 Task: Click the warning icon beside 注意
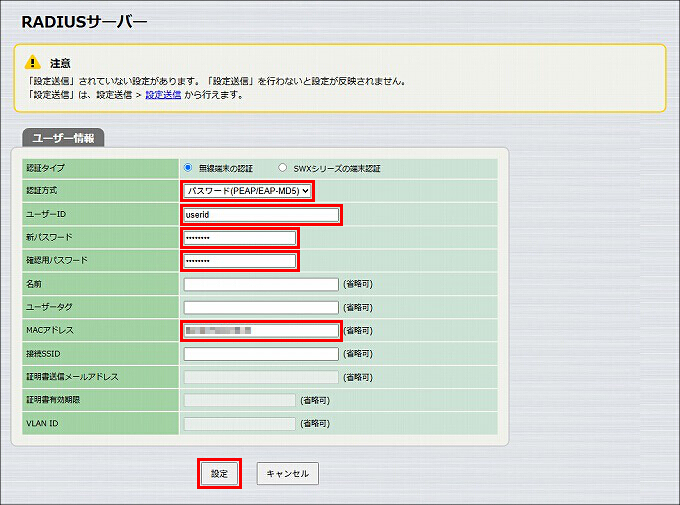(33, 62)
